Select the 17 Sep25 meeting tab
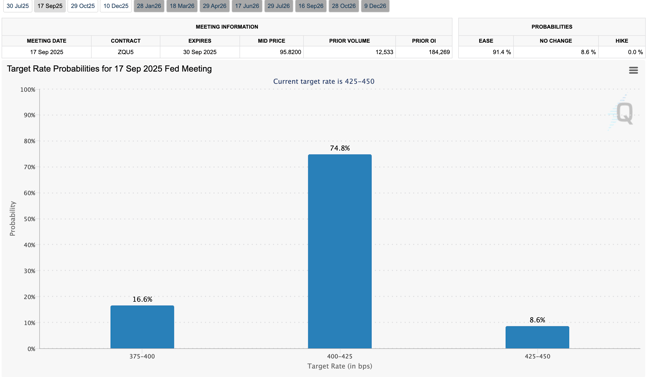The width and height of the screenshot is (650, 377). click(x=50, y=6)
